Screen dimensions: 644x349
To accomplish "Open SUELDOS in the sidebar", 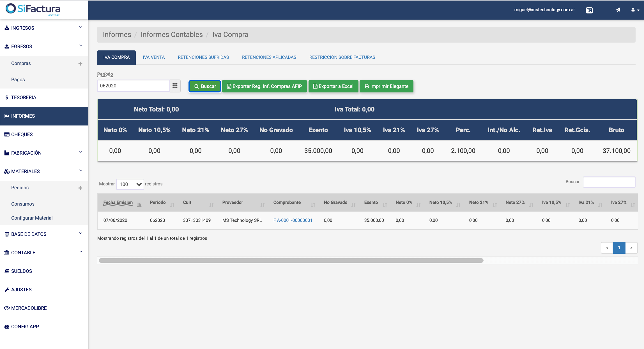I will [x=44, y=271].
